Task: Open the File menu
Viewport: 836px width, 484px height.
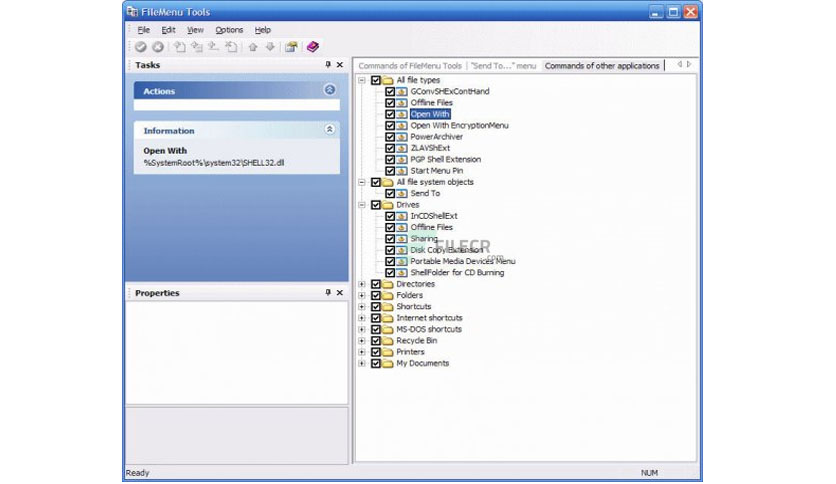Action: [x=144, y=30]
